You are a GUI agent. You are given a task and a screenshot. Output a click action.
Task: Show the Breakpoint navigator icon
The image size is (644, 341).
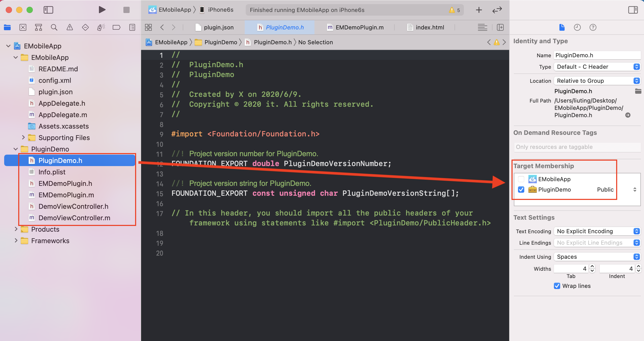[116, 27]
